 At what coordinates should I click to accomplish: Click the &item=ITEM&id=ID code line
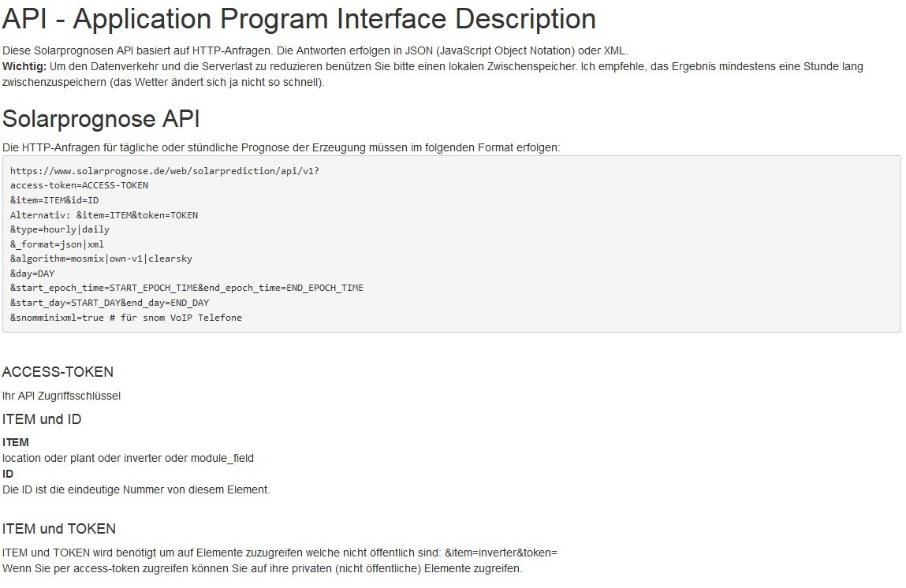pos(54,200)
